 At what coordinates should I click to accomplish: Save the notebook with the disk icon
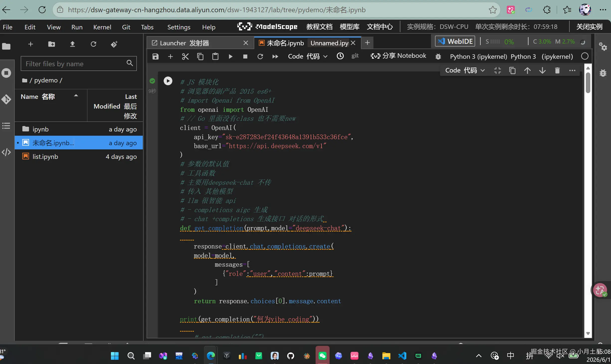click(x=156, y=57)
